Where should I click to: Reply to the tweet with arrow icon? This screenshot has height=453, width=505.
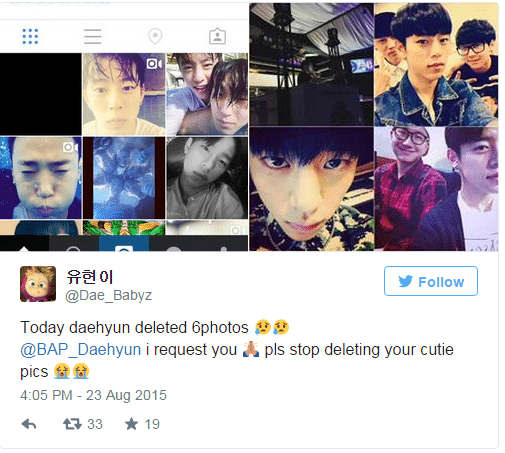point(29,424)
